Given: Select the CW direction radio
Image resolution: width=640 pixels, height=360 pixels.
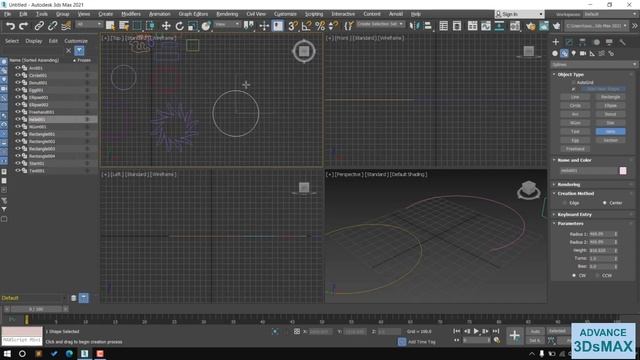Looking at the screenshot, I should click(573, 276).
